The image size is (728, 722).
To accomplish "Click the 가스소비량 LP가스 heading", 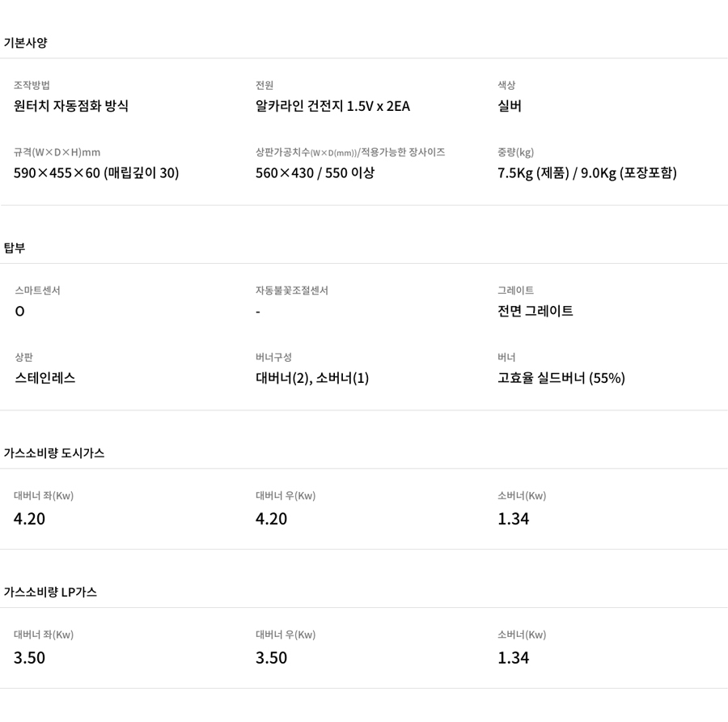I will [50, 592].
